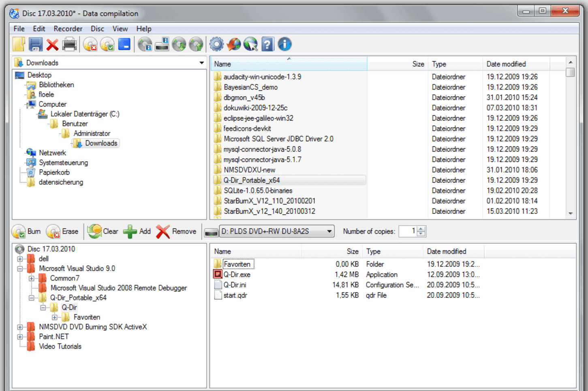Collapse the Q-Dir_Portable_x64 node in disc tree
This screenshot has height=391, width=588.
point(31,298)
